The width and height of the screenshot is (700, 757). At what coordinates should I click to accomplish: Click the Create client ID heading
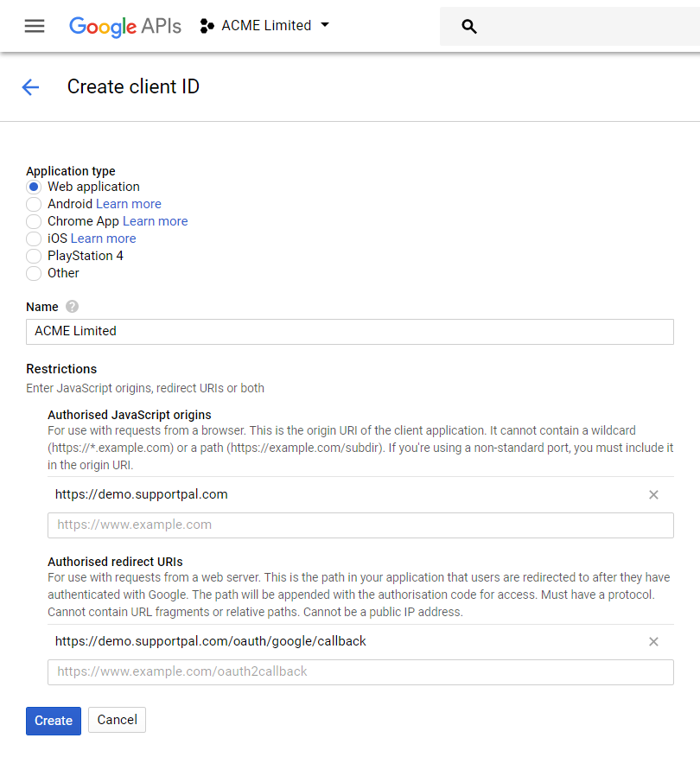(x=133, y=87)
